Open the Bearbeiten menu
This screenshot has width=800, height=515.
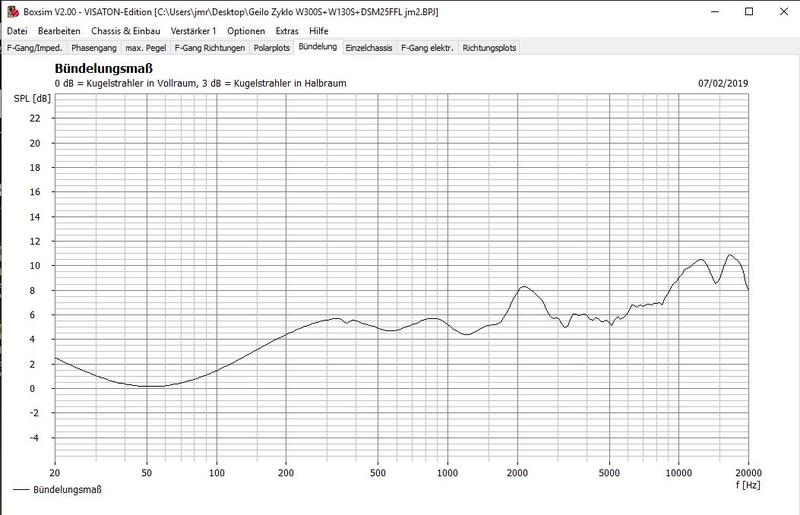click(59, 31)
